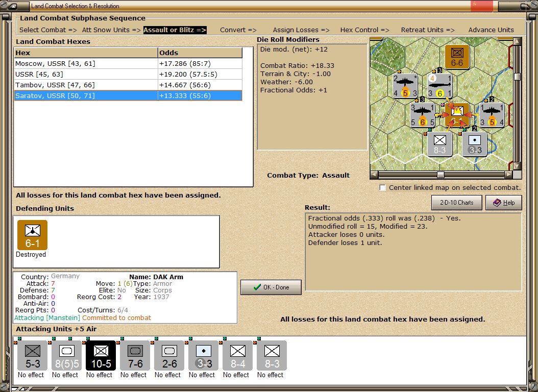
Task: Click the Select Combat subphase step
Action: [48, 30]
